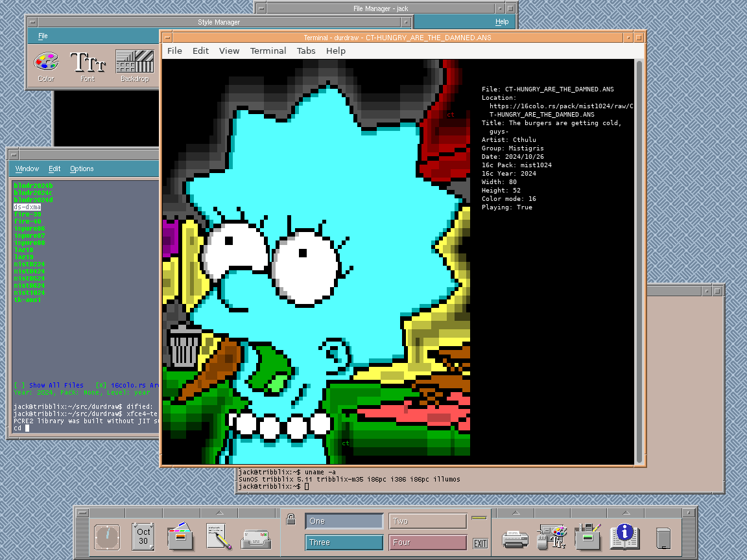Open the Options menu in dtterm window
747x560 pixels.
(x=82, y=169)
